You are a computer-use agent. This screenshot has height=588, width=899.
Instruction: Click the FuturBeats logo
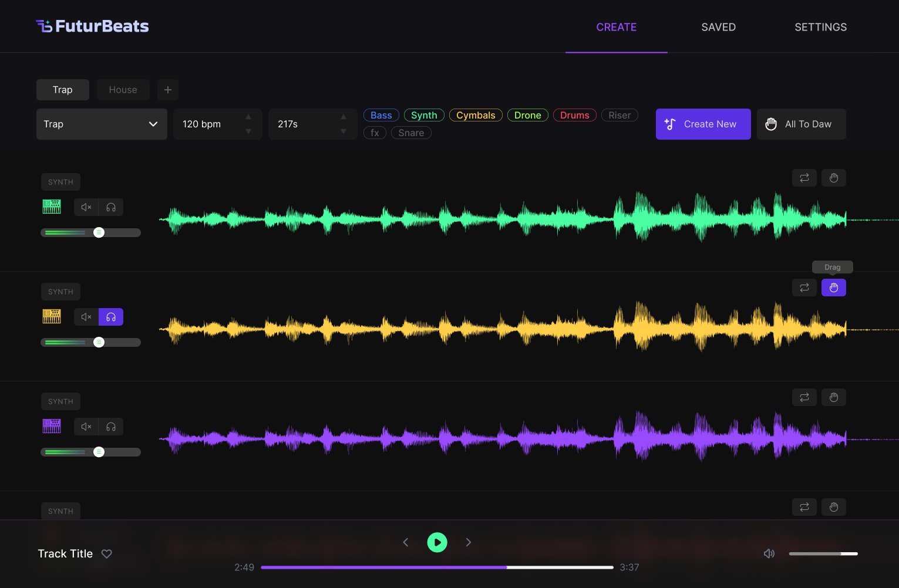(92, 26)
